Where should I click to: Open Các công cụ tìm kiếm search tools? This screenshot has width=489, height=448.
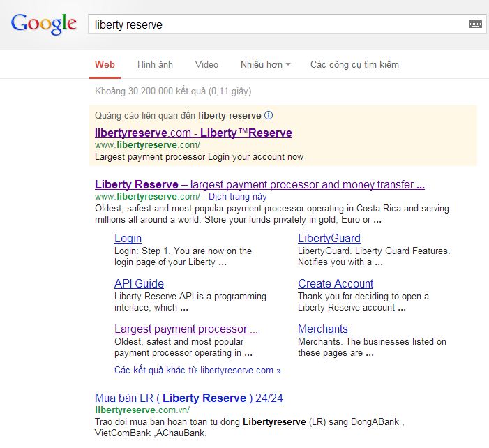coord(354,65)
